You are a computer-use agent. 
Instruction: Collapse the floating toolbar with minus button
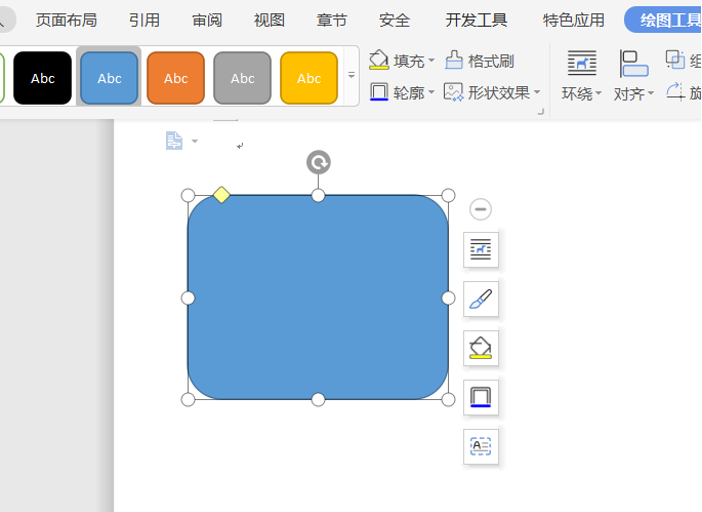480,209
